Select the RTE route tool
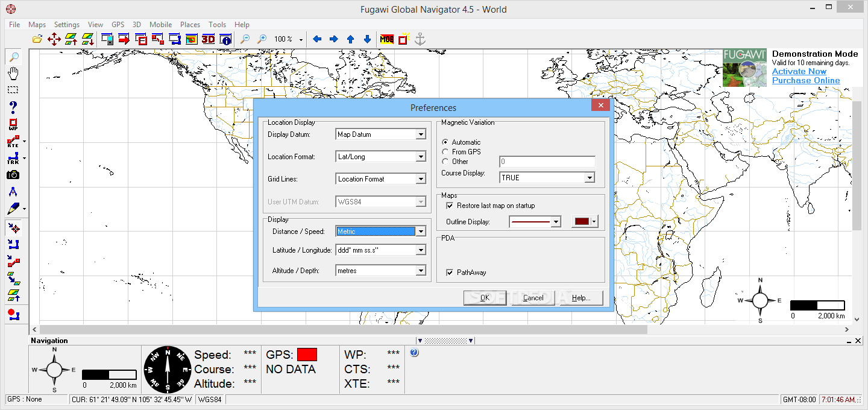Image resolution: width=868 pixels, height=410 pixels. point(13,142)
